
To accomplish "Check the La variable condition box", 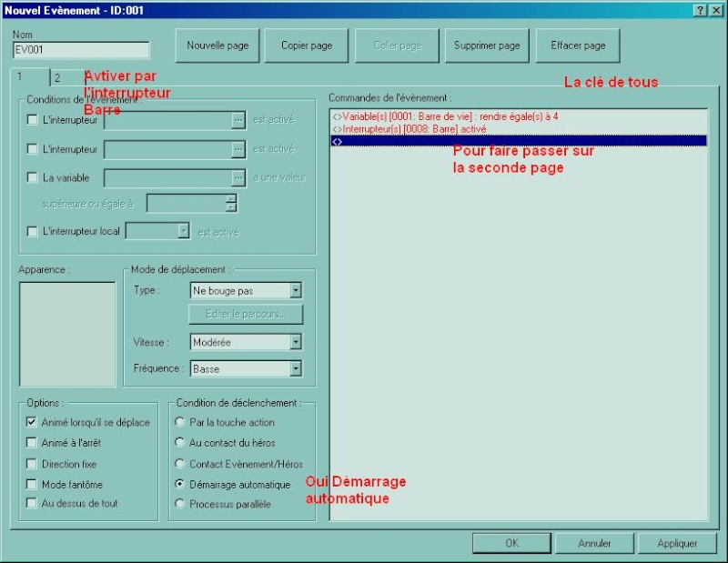I will coord(33,178).
